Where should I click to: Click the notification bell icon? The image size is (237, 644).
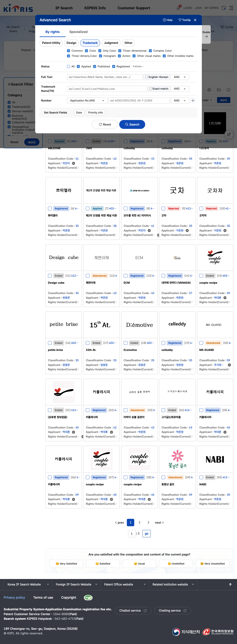coord(178,8)
